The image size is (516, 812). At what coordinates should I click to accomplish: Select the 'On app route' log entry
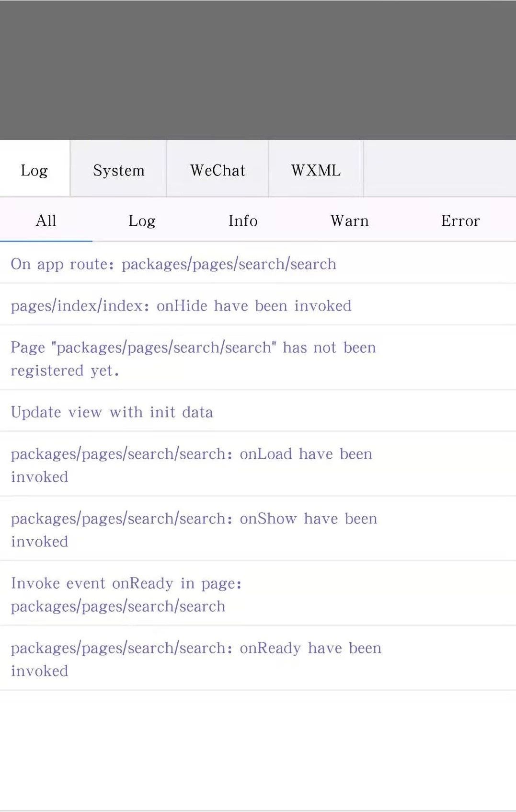[x=258, y=263]
